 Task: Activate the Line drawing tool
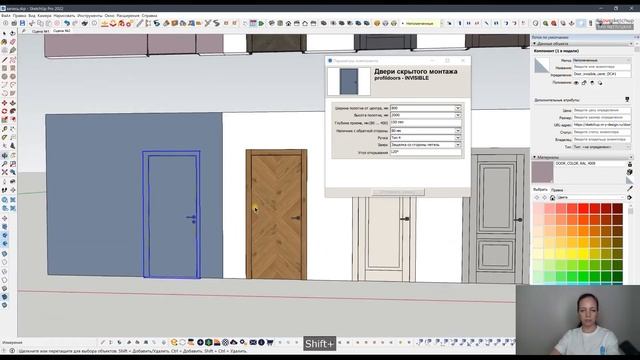pos(4,60)
